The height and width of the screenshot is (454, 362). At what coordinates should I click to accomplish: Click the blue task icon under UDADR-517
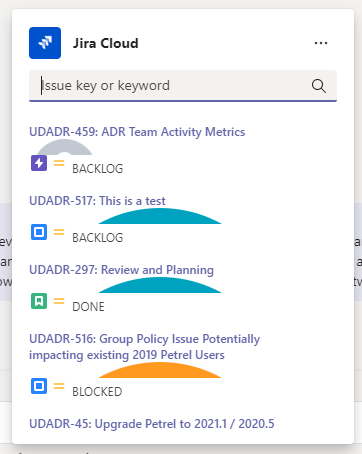39,232
